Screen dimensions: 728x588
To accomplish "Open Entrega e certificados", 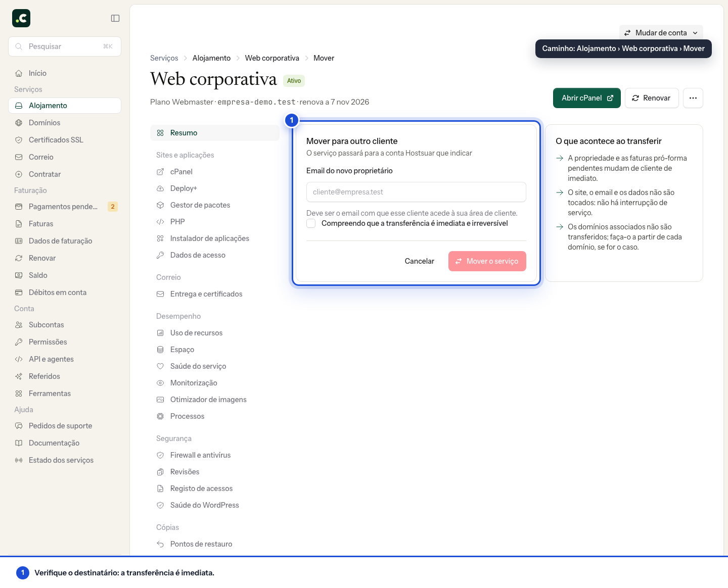I will [215, 294].
